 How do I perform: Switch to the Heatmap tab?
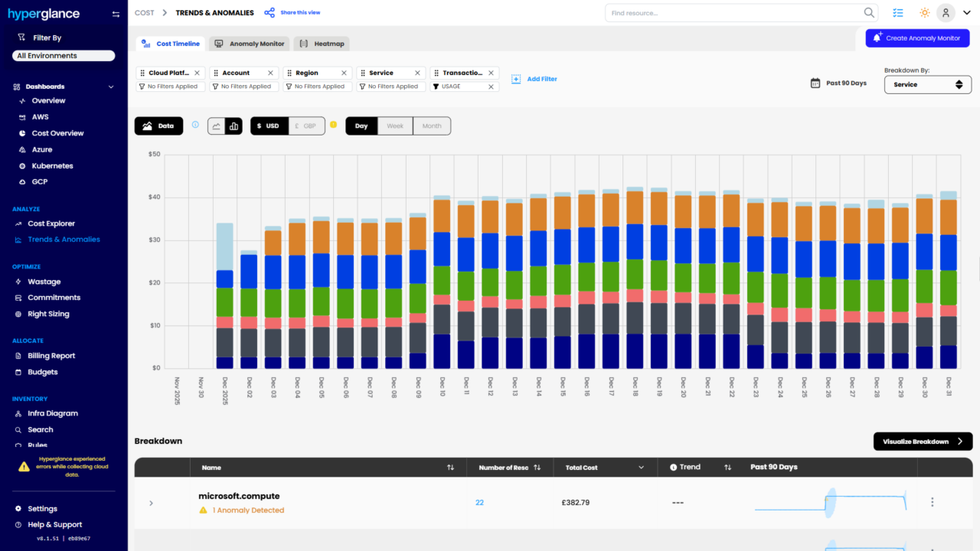point(322,44)
